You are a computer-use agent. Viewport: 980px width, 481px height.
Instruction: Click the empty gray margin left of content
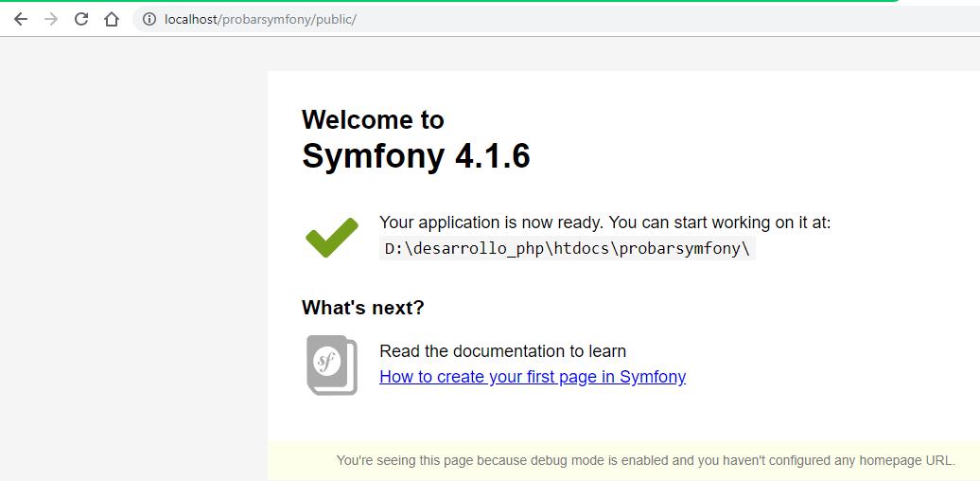click(132, 256)
